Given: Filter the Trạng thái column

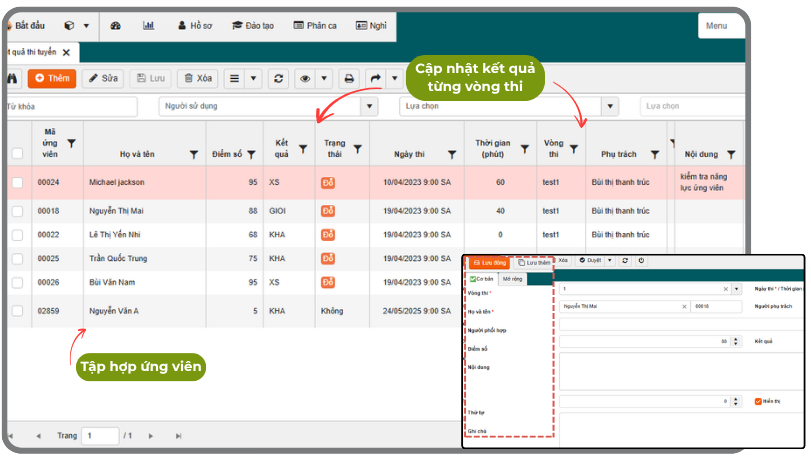Looking at the screenshot, I should pos(357,149).
